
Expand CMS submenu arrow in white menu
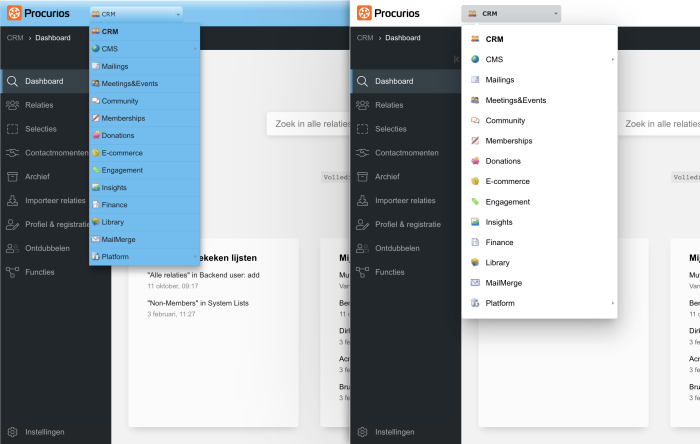point(612,59)
